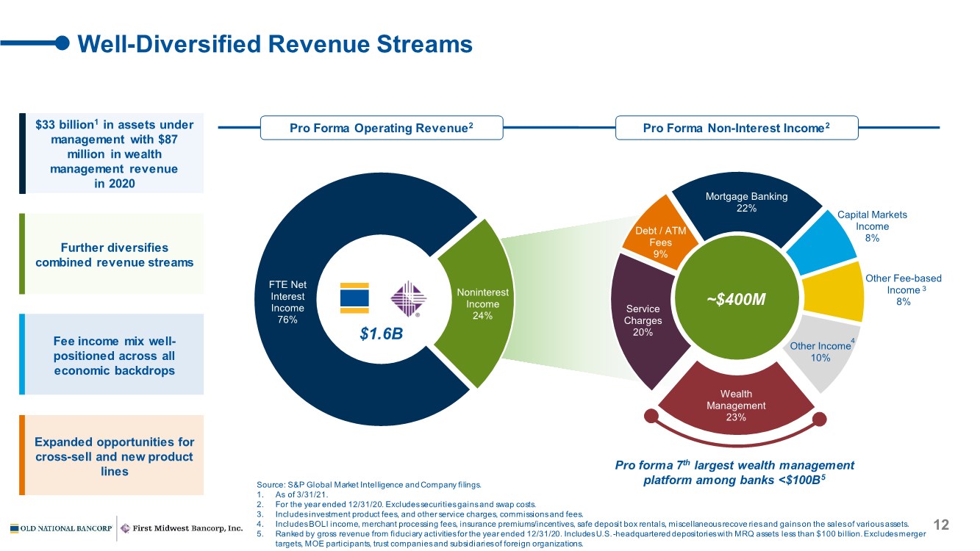
Task: Select the Pro Forma Non-Interest Income label box
Action: [x=736, y=128]
